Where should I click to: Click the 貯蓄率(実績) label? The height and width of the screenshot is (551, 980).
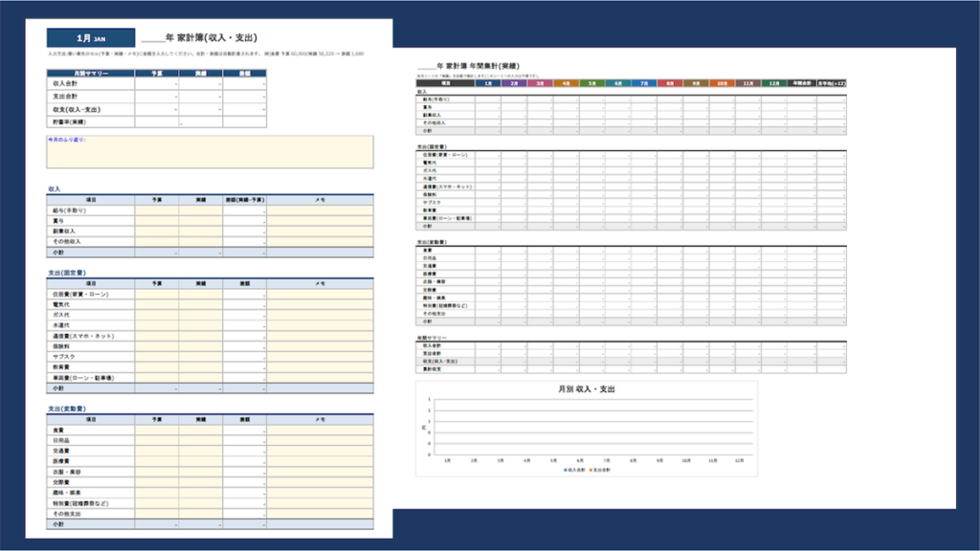pos(69,122)
